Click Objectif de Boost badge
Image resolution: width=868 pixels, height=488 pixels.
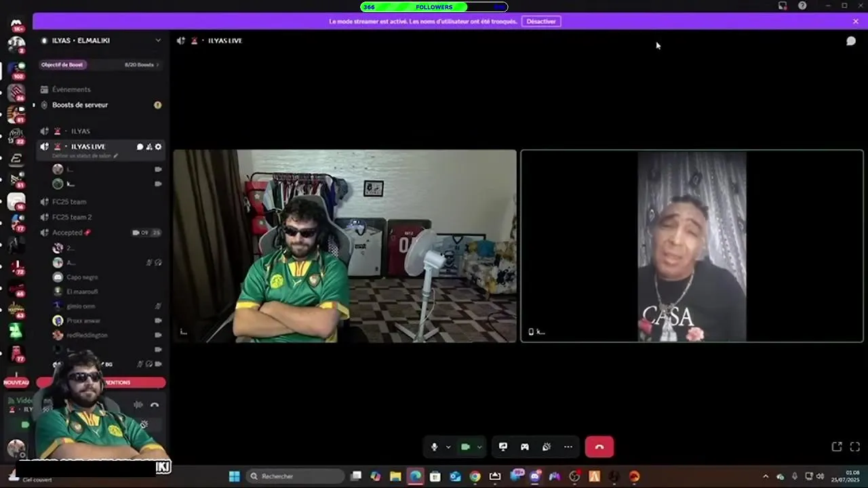click(x=62, y=65)
